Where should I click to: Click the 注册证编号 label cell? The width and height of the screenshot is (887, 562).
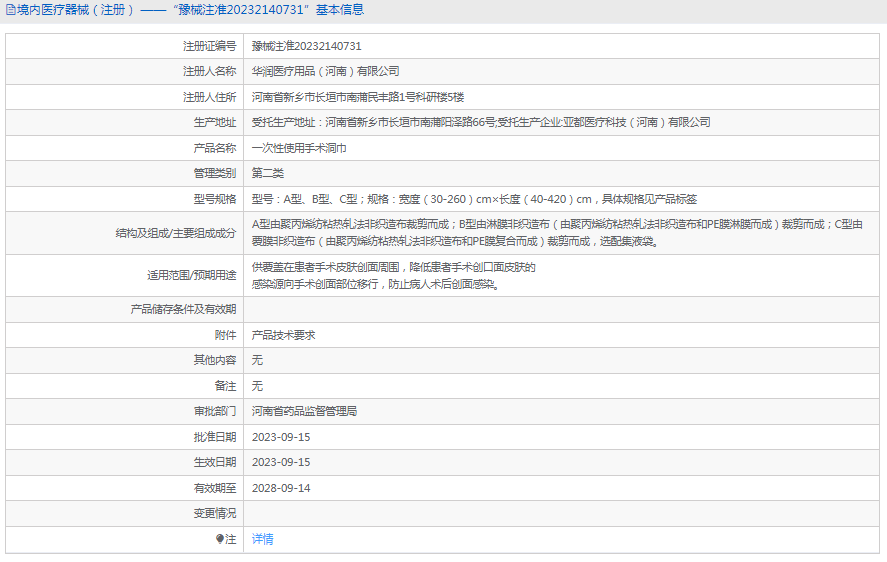click(124, 46)
